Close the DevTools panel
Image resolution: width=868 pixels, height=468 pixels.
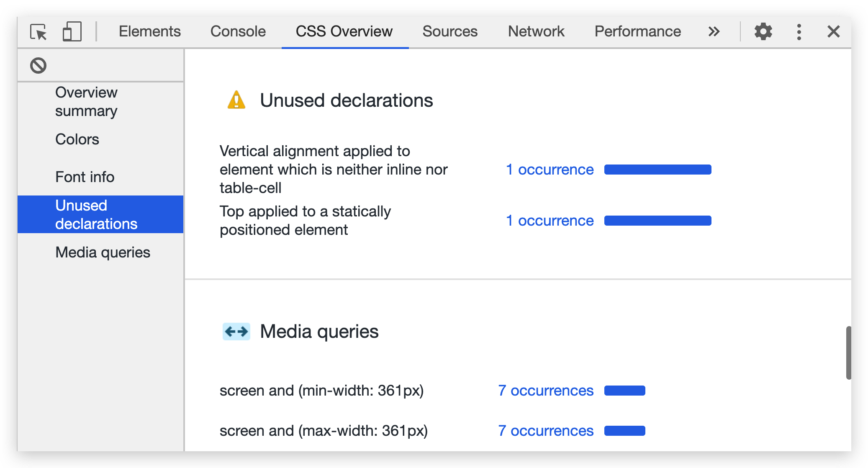[x=833, y=32]
